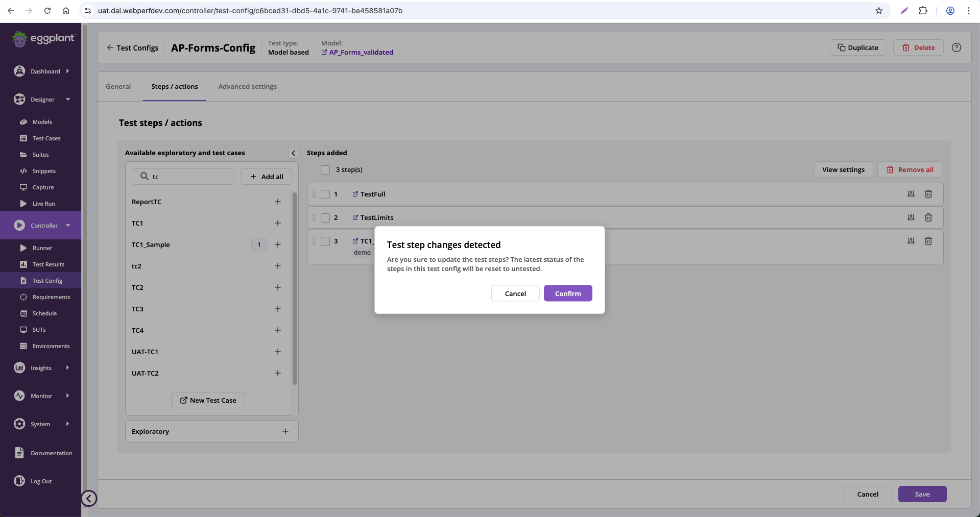Viewport: 980px width, 517px height.
Task: Select the Steps / actions tab
Action: coord(175,87)
